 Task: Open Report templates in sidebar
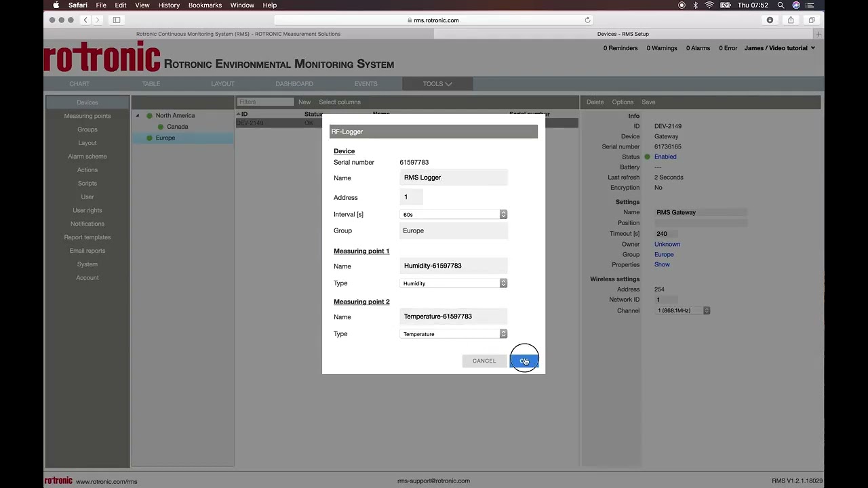pos(87,237)
